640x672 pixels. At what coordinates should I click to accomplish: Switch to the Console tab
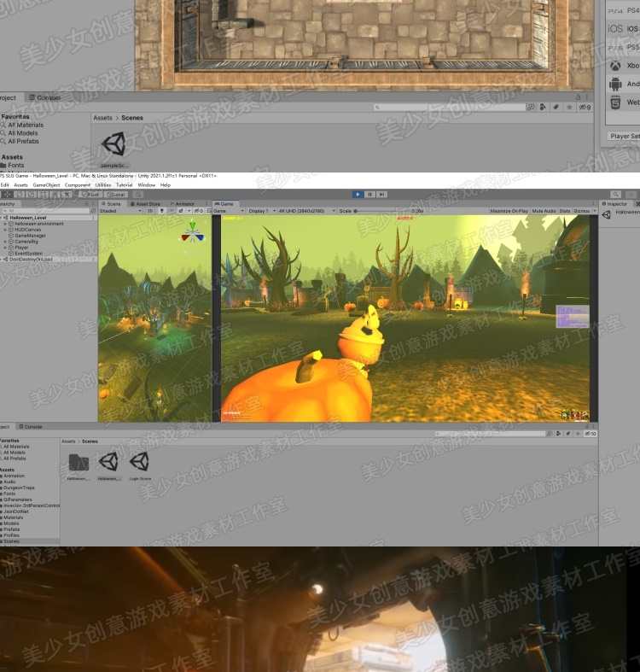tap(30, 426)
